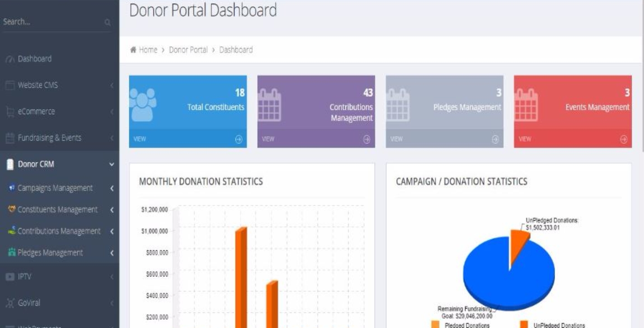
Task: Expand the Fundraising & Events submenu arrow
Action: [112, 138]
